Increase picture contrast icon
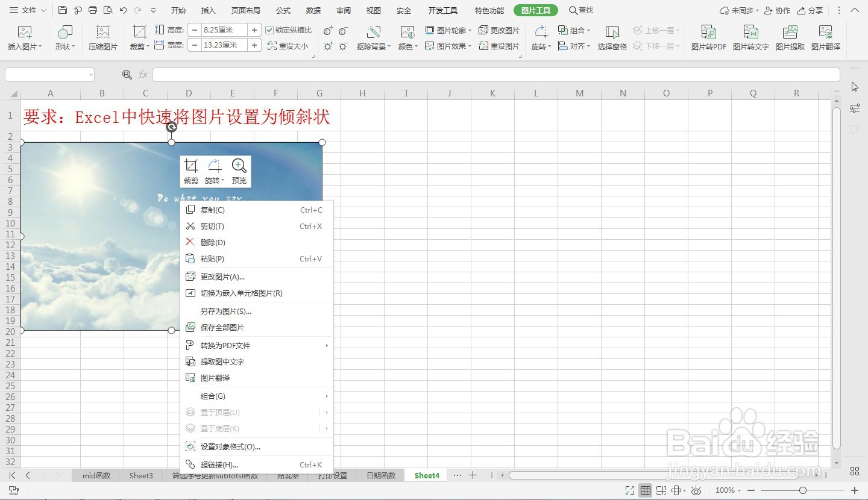This screenshot has height=500, width=868. pos(328,31)
